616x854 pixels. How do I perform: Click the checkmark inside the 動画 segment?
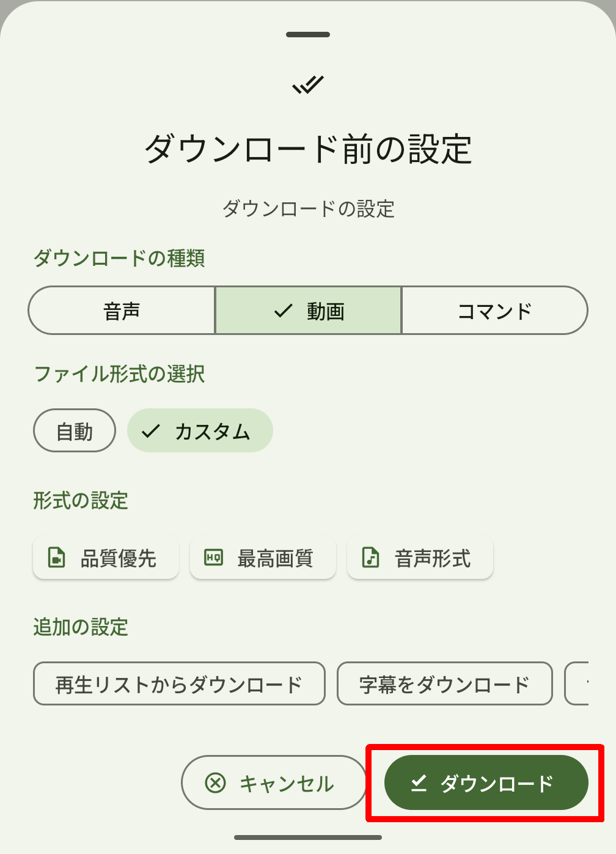coord(284,311)
